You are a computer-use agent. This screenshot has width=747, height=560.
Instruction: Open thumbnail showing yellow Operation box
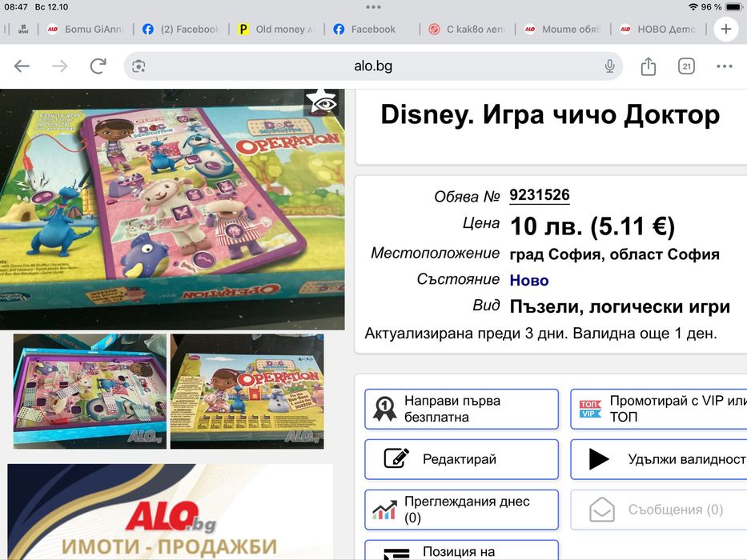click(x=247, y=391)
